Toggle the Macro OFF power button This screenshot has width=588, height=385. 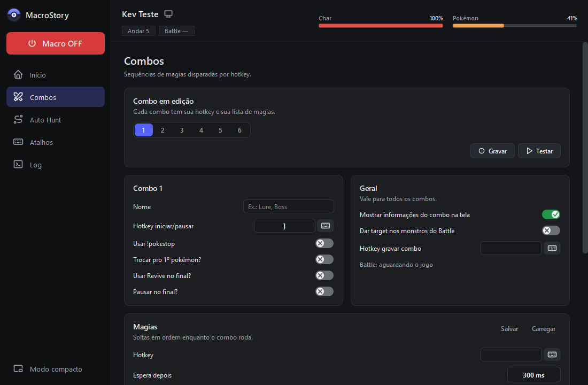(x=56, y=43)
